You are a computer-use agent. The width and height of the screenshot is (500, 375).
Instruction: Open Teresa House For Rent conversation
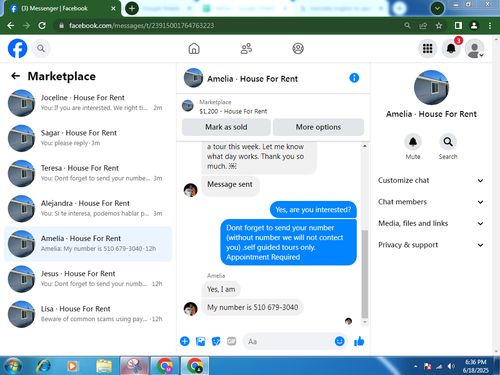point(88,173)
